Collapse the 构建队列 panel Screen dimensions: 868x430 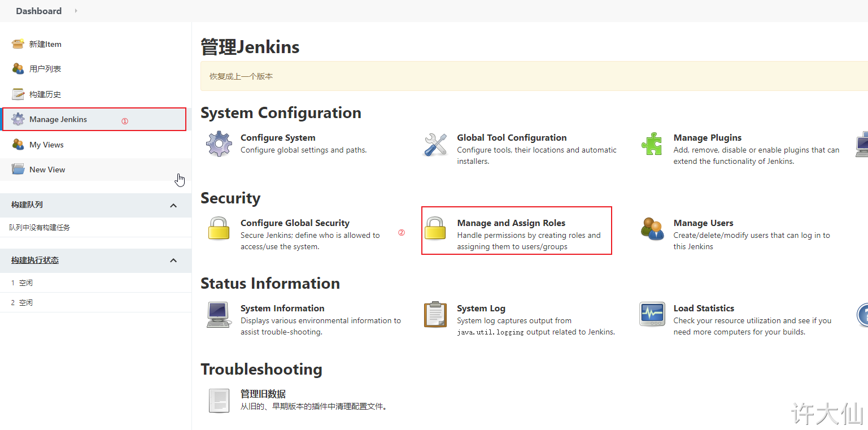pyautogui.click(x=173, y=206)
